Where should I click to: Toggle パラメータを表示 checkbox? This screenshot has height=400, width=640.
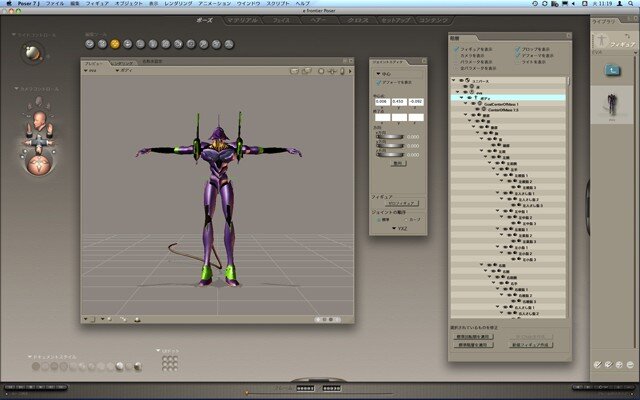click(457, 62)
